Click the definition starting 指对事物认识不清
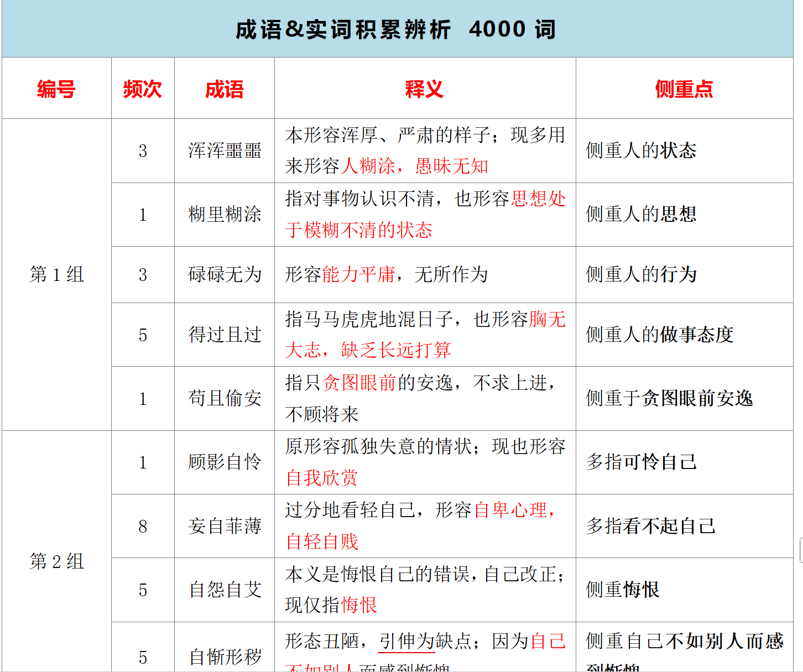Viewport: 803px width, 672px height. coord(425,214)
